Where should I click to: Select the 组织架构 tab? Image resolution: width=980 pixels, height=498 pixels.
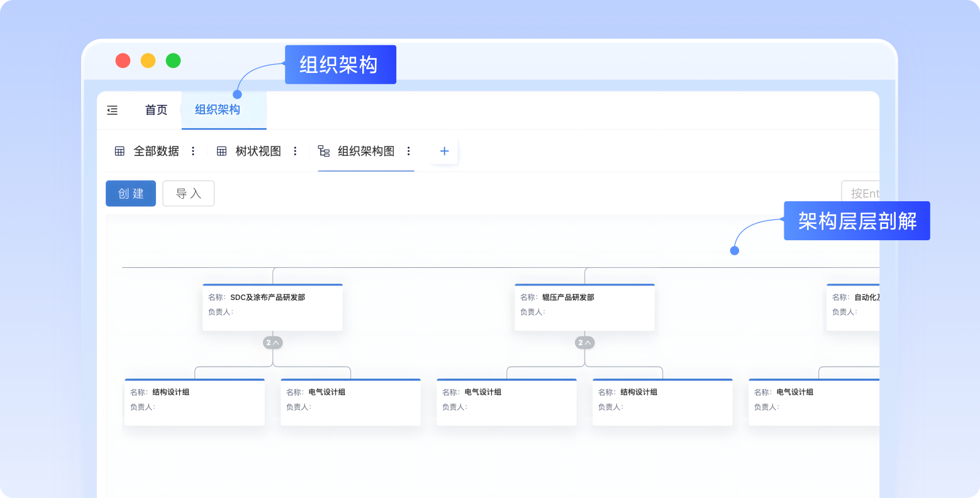(x=218, y=110)
